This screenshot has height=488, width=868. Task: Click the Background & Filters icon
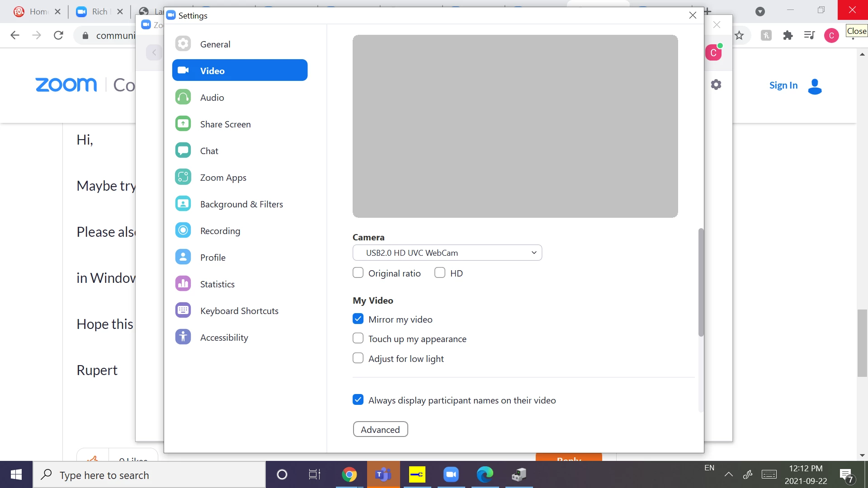pyautogui.click(x=183, y=204)
